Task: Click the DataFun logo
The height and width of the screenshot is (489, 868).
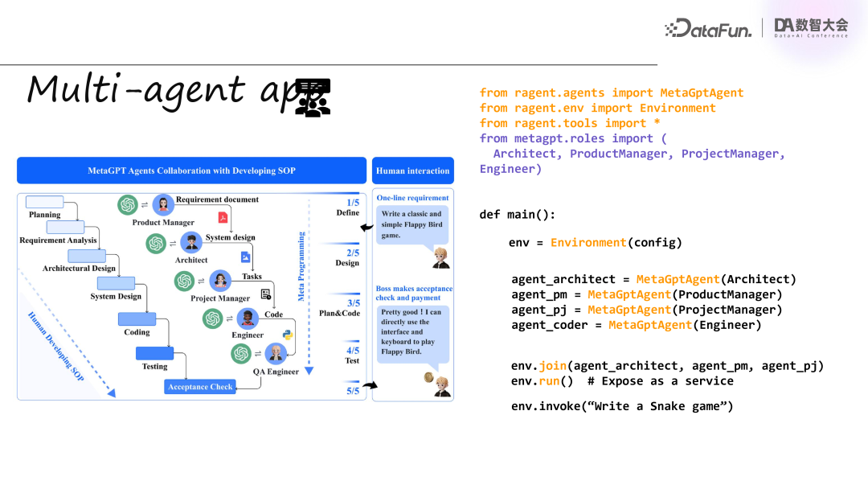Action: click(708, 27)
